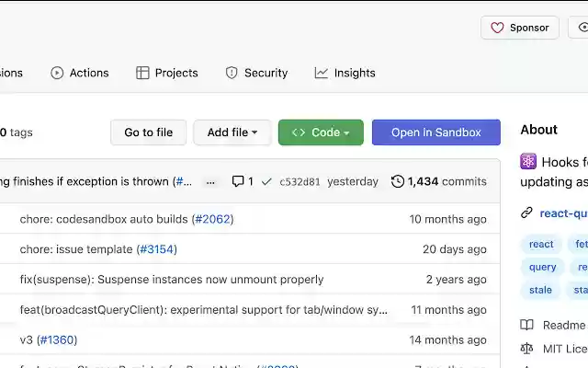588x368 pixels.
Task: Click the '14 months ago' timestamp
Action: click(x=447, y=339)
